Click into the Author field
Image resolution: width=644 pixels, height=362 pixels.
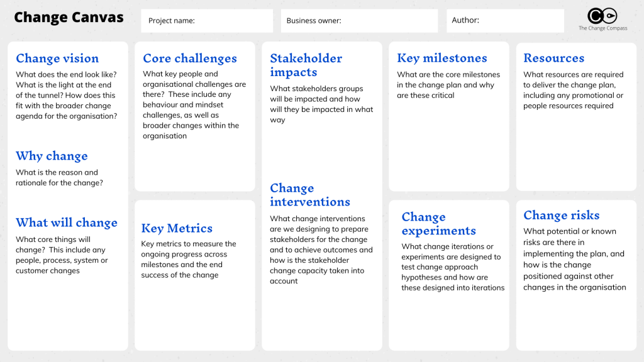click(505, 21)
